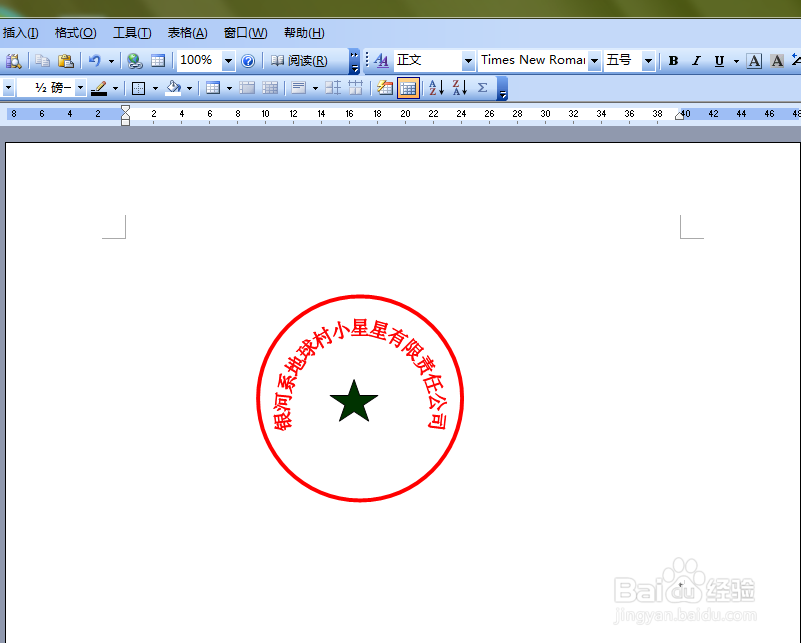Click the Copy icon
The image size is (801, 643).
[40, 60]
